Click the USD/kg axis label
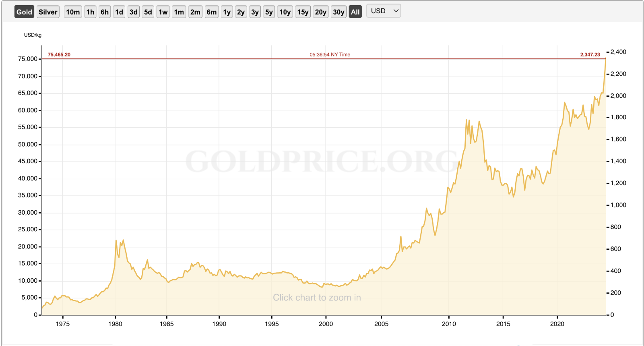The height and width of the screenshot is (346, 644). tap(33, 35)
